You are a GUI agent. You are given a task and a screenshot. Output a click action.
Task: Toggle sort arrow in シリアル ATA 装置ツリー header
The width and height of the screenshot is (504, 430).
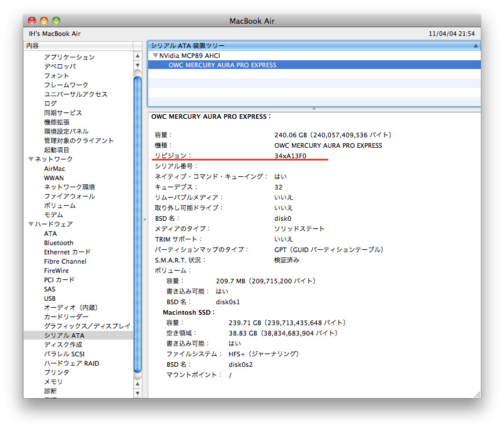(x=476, y=46)
